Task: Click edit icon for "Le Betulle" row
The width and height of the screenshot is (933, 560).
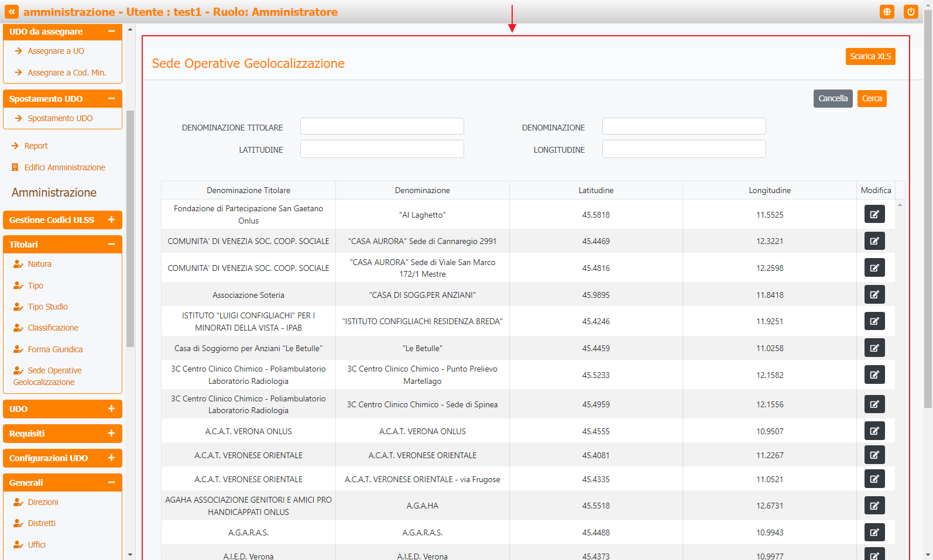Action: pyautogui.click(x=874, y=348)
